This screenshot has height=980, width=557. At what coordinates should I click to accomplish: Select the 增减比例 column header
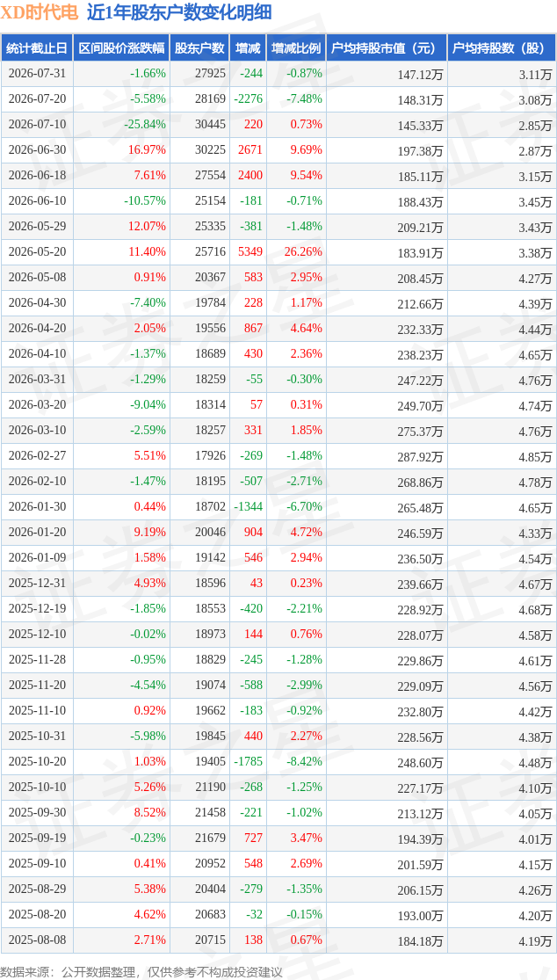[296, 47]
